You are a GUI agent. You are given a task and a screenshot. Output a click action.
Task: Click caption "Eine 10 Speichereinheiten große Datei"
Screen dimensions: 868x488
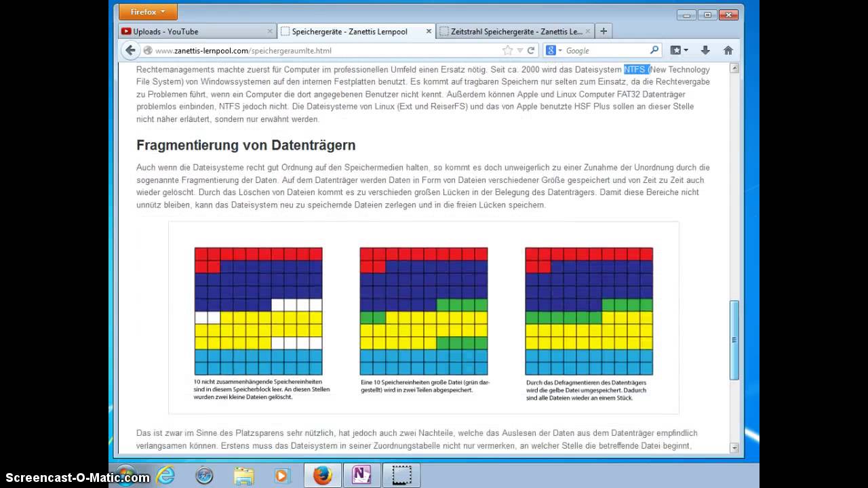click(425, 386)
